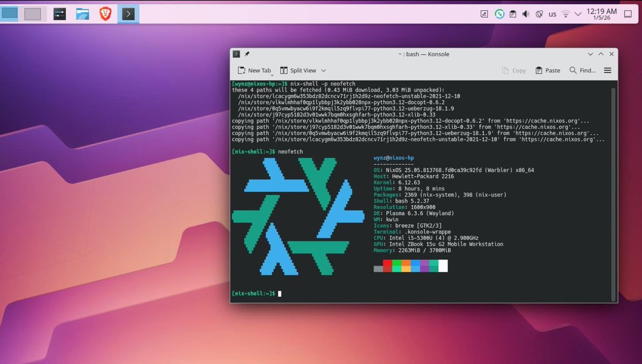Switch to the first virtual desktop in pager
The image size is (642, 364).
tap(10, 13)
